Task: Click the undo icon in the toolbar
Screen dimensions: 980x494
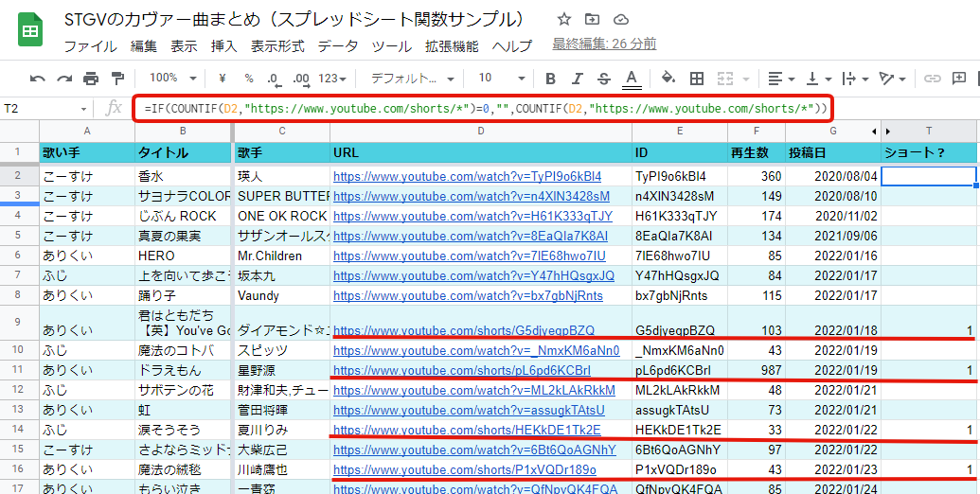Action: click(x=38, y=79)
